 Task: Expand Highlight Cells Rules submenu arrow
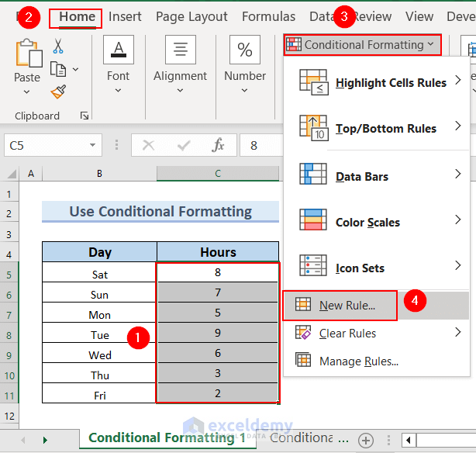click(458, 80)
